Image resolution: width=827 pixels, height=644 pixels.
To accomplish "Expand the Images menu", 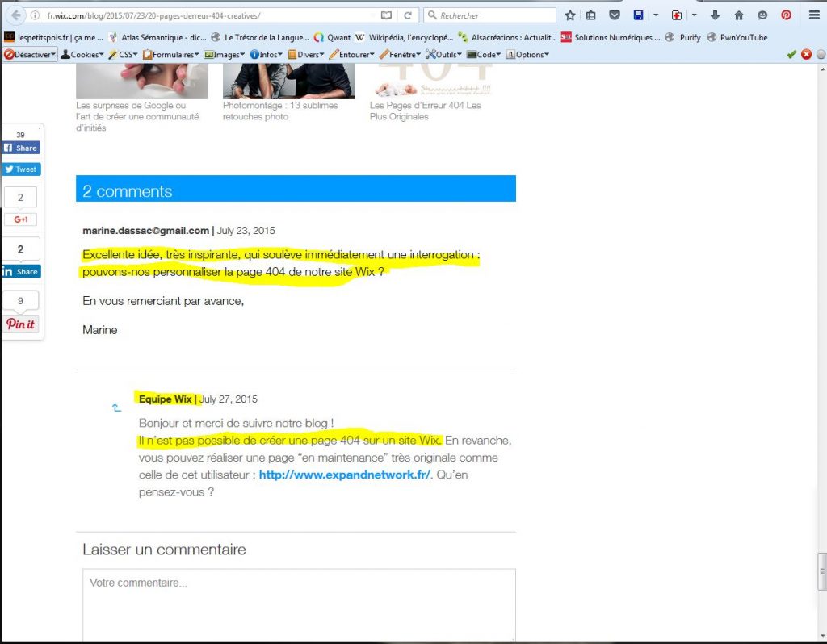I will pyautogui.click(x=225, y=54).
